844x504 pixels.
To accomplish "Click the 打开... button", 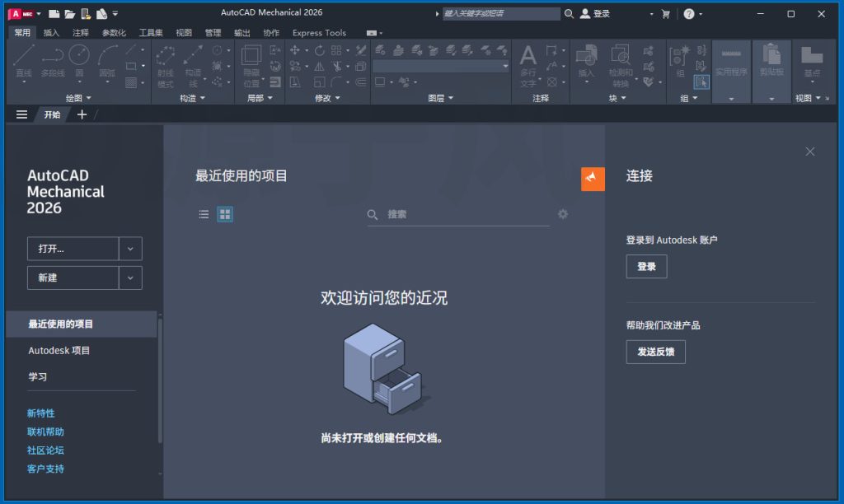I will tap(73, 249).
